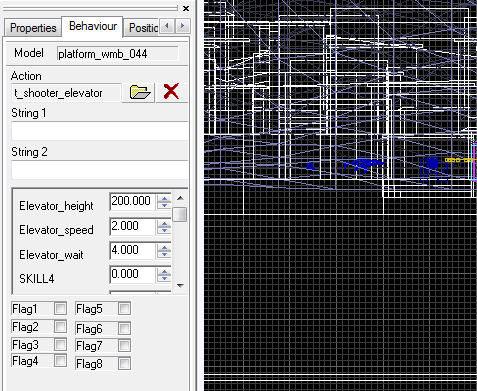Image resolution: width=477 pixels, height=391 pixels.
Task: Decrease Elevator_wait with the down spinner
Action: click(x=164, y=254)
